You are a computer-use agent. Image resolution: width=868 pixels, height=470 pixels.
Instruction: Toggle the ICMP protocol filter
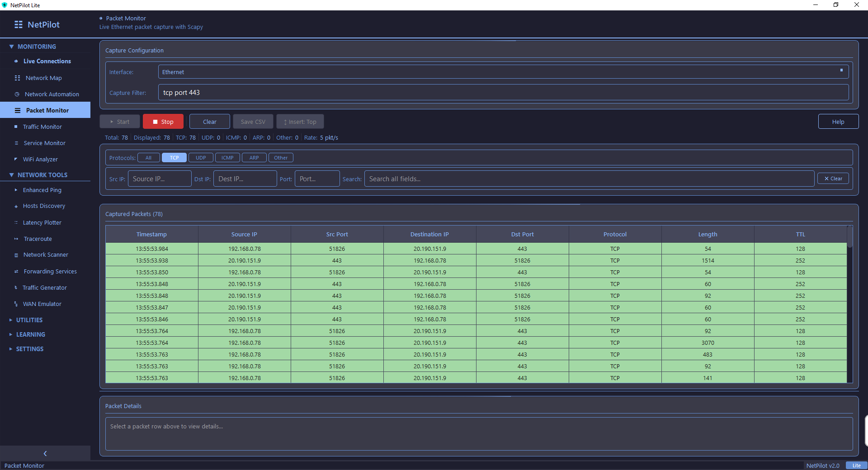227,157
